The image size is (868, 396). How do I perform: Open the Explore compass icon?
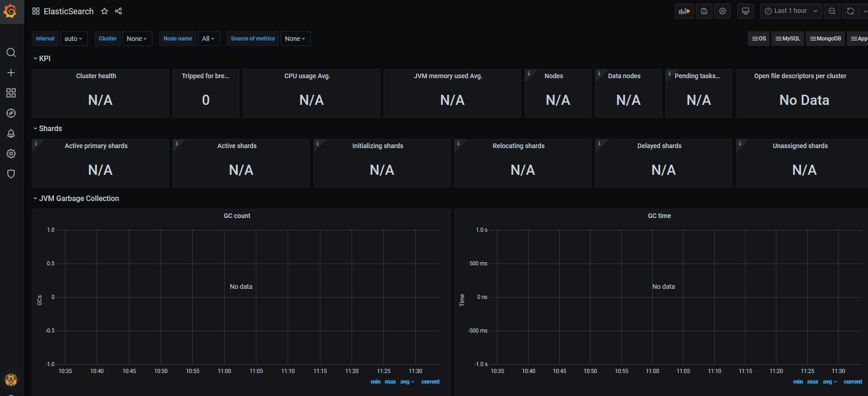11,113
